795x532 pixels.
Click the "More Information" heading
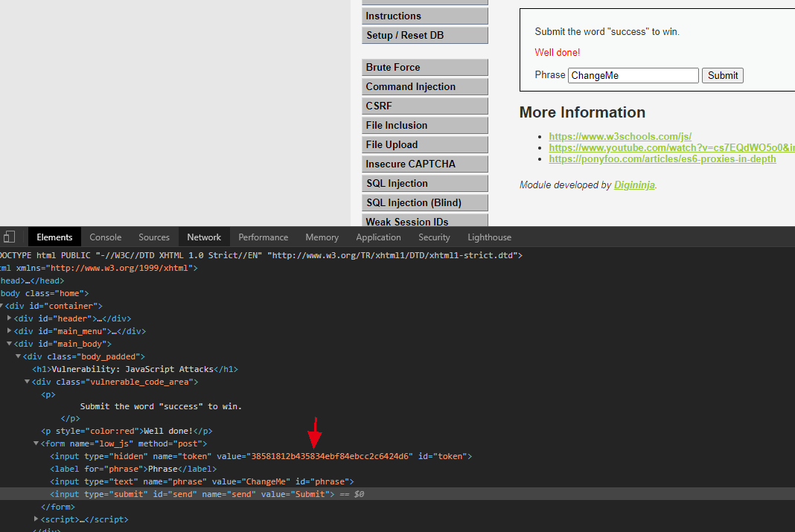click(x=582, y=112)
